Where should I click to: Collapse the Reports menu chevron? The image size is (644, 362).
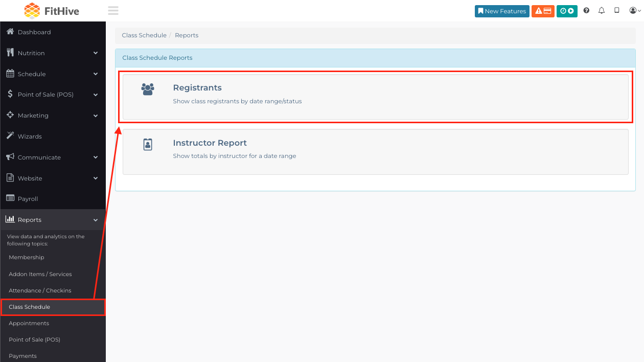pyautogui.click(x=96, y=220)
